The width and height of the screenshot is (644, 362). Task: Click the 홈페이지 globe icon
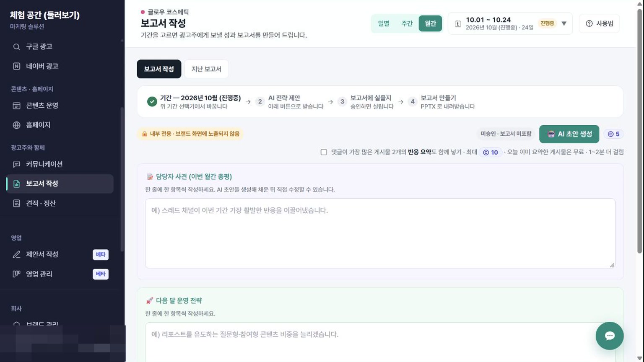[16, 125]
